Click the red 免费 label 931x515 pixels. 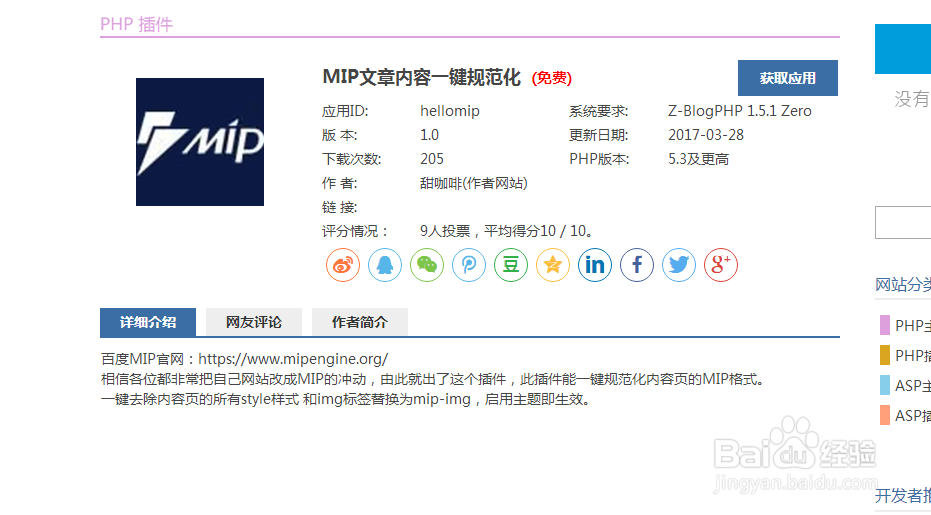pyautogui.click(x=552, y=78)
